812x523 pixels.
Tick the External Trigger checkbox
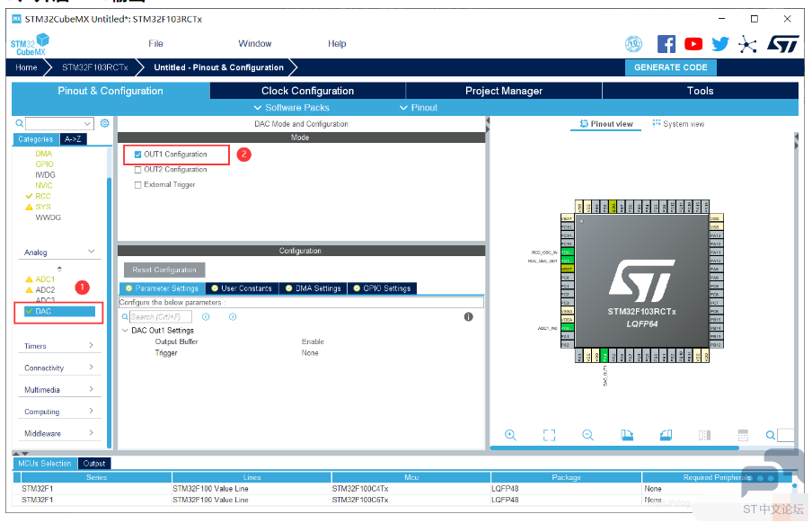tap(137, 185)
